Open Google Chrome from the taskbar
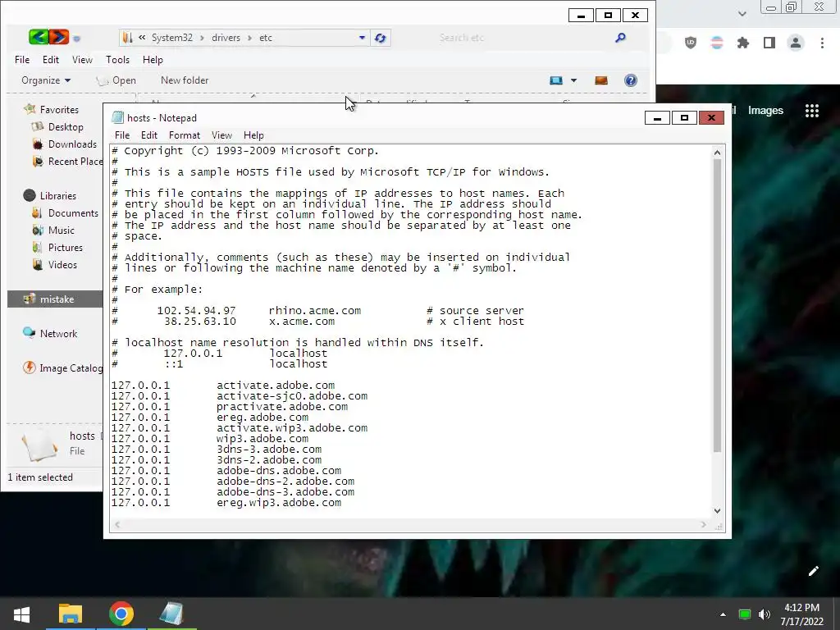This screenshot has height=630, width=840. pos(121,614)
